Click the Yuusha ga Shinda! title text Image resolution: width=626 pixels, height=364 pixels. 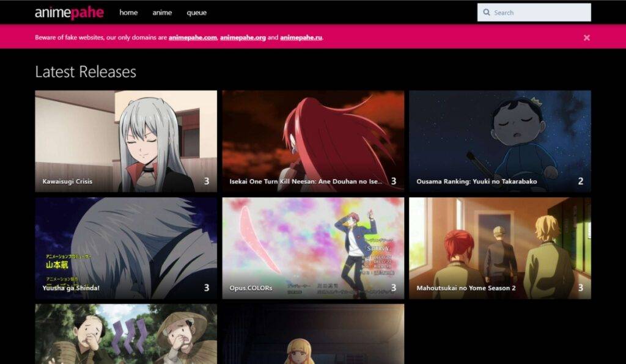coord(71,288)
